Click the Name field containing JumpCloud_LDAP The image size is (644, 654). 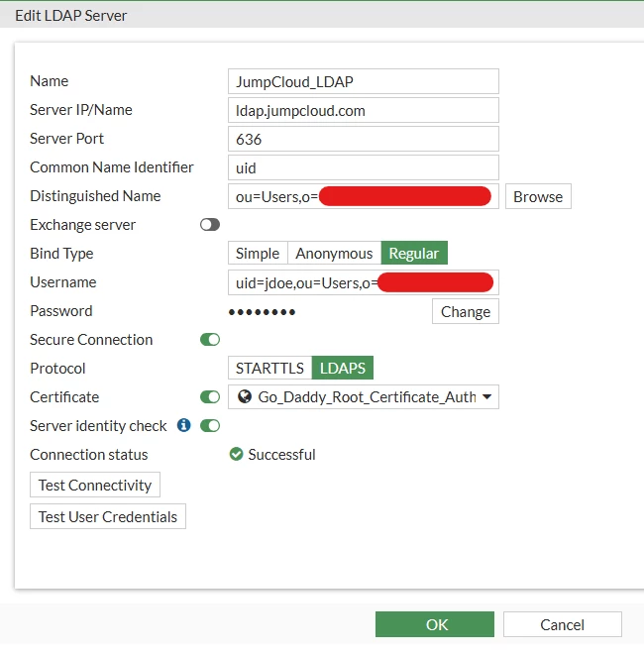[364, 81]
